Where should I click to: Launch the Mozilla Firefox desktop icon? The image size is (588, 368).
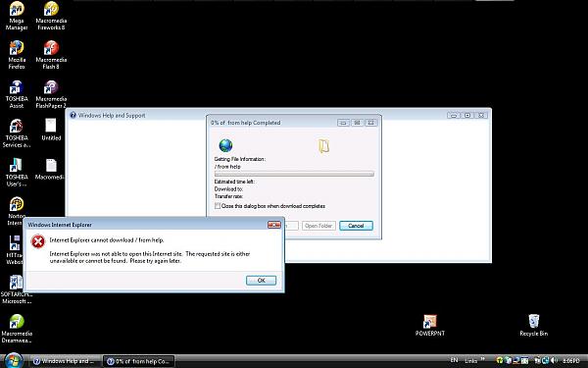[x=17, y=54]
